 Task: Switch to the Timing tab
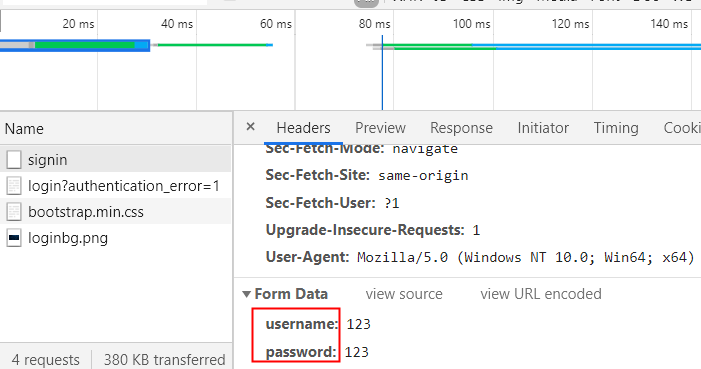coord(616,128)
